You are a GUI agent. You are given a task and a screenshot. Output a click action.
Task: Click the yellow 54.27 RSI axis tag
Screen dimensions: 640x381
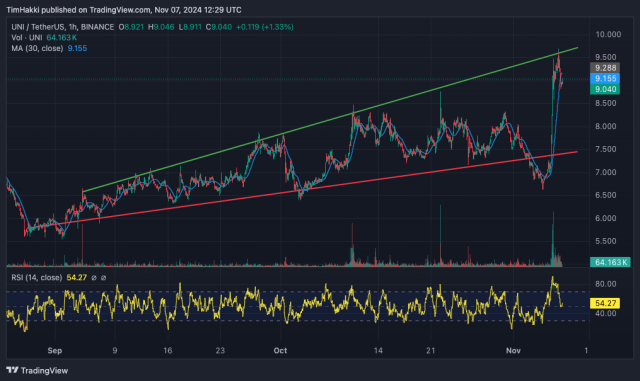click(x=605, y=303)
